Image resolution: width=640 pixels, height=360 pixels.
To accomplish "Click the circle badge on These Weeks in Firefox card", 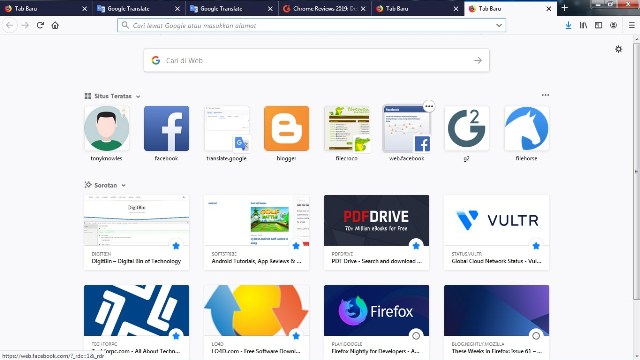I will [536, 336].
